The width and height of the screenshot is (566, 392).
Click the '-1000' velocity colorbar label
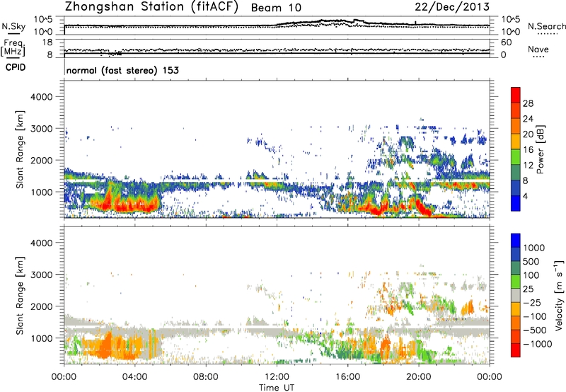tap(537, 344)
